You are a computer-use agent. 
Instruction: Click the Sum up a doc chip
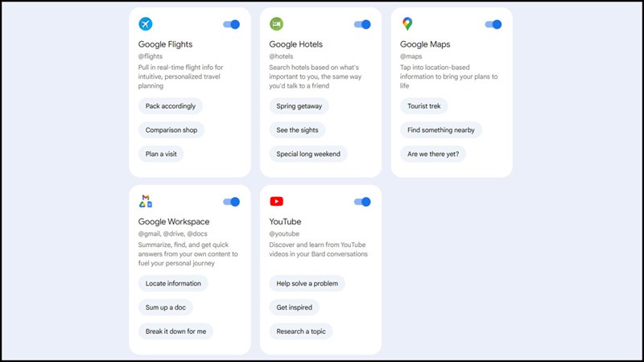(x=166, y=307)
